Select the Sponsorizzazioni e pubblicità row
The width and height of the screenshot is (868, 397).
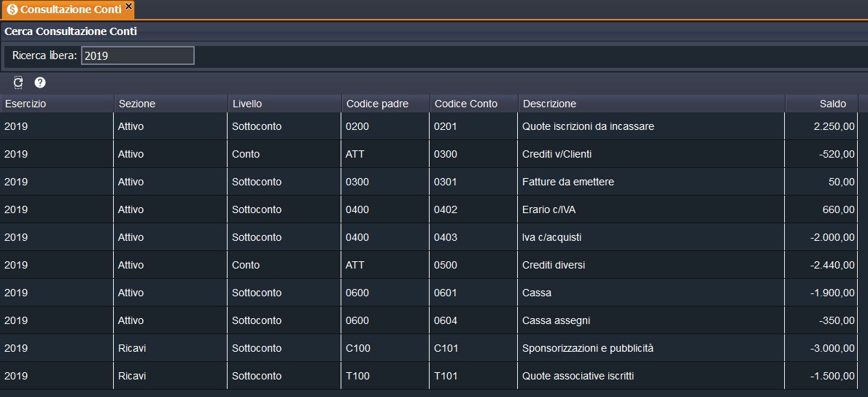[x=587, y=348]
